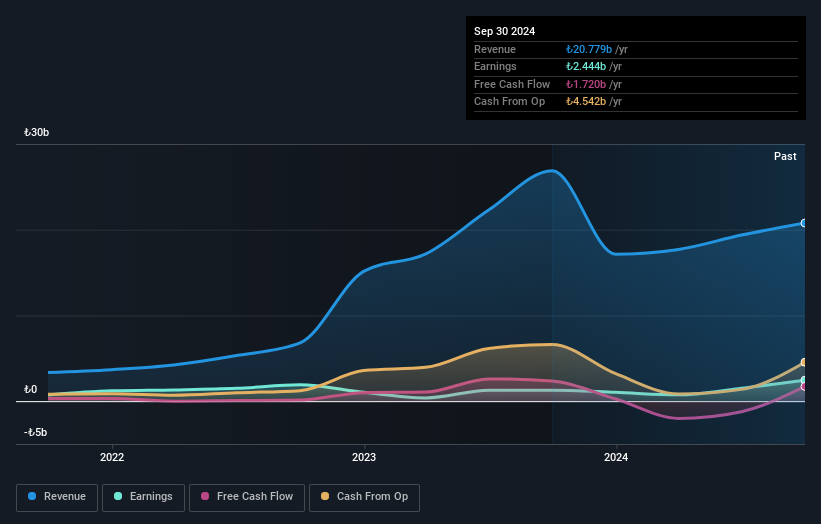The width and height of the screenshot is (821, 524).
Task: Click the teal Earnings legend dot
Action: [118, 496]
